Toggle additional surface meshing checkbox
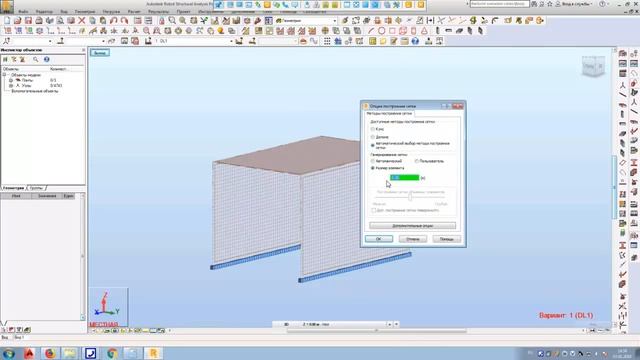640x360 pixels. tap(373, 210)
